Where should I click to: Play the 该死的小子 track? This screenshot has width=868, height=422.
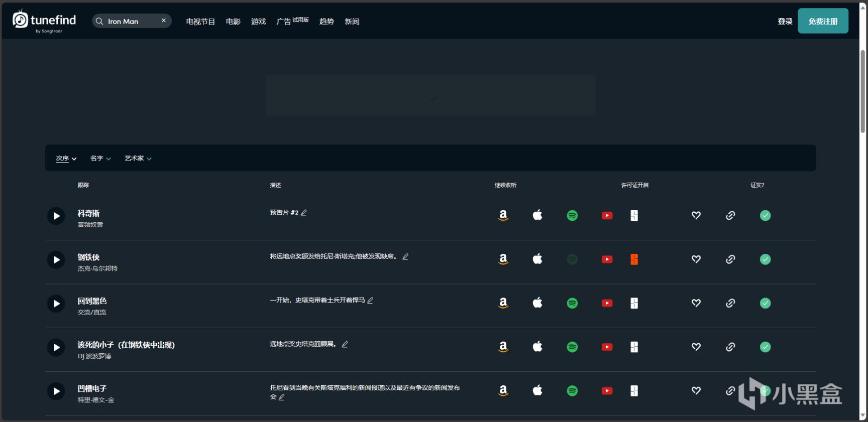tap(56, 347)
